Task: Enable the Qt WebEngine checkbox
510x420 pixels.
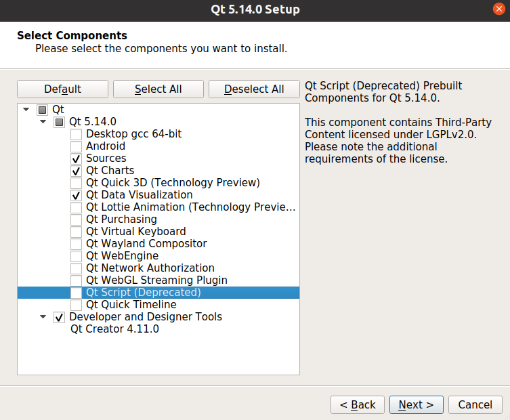Action: point(76,256)
